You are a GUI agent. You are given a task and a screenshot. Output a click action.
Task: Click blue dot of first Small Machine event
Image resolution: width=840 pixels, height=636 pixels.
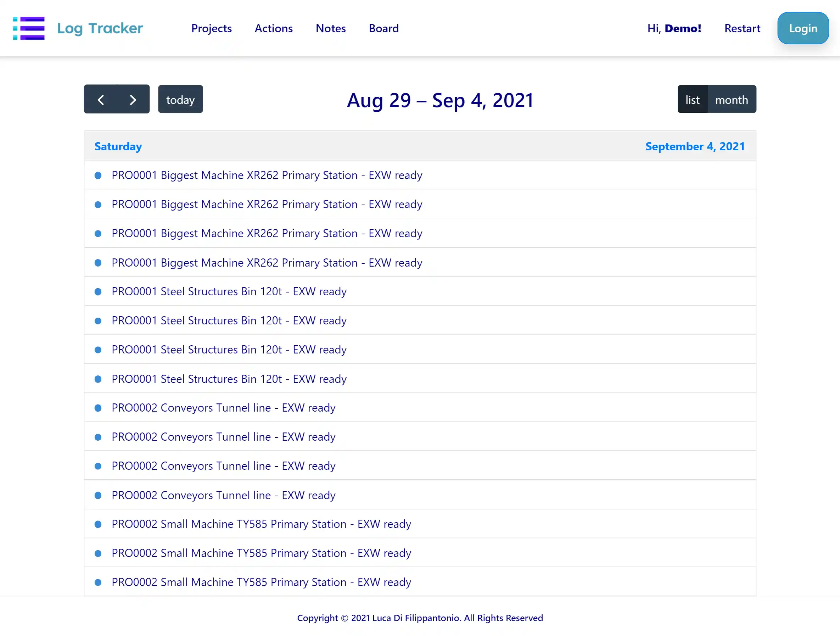(x=98, y=524)
